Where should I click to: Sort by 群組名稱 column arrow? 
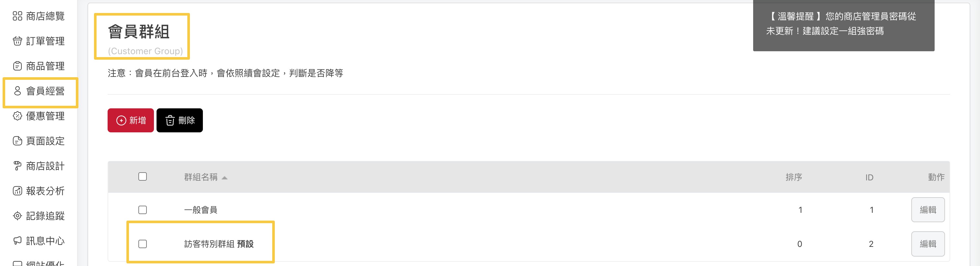click(225, 178)
